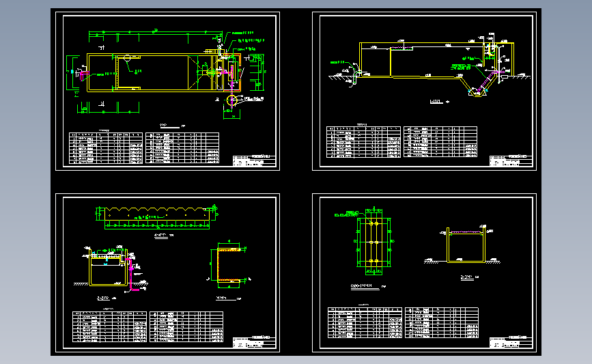Viewport: 592px width, 364px height.
Task: Select the right table on the bolt plate sheet
Action: [x=442, y=323]
